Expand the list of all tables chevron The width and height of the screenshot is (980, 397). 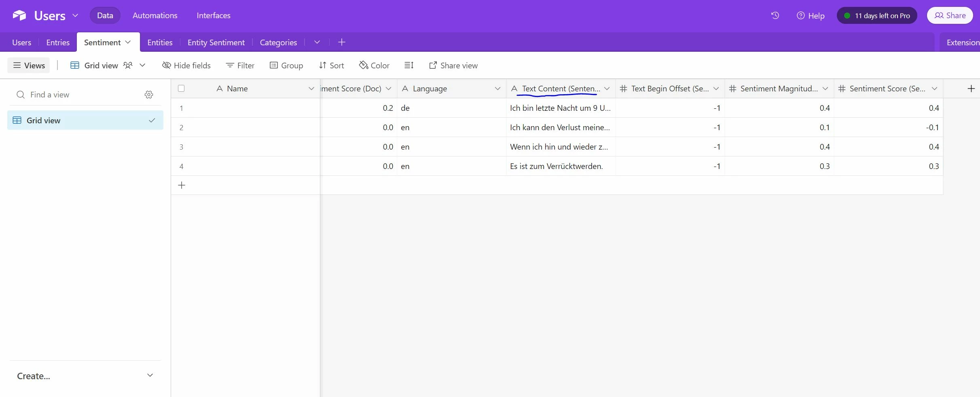(317, 42)
